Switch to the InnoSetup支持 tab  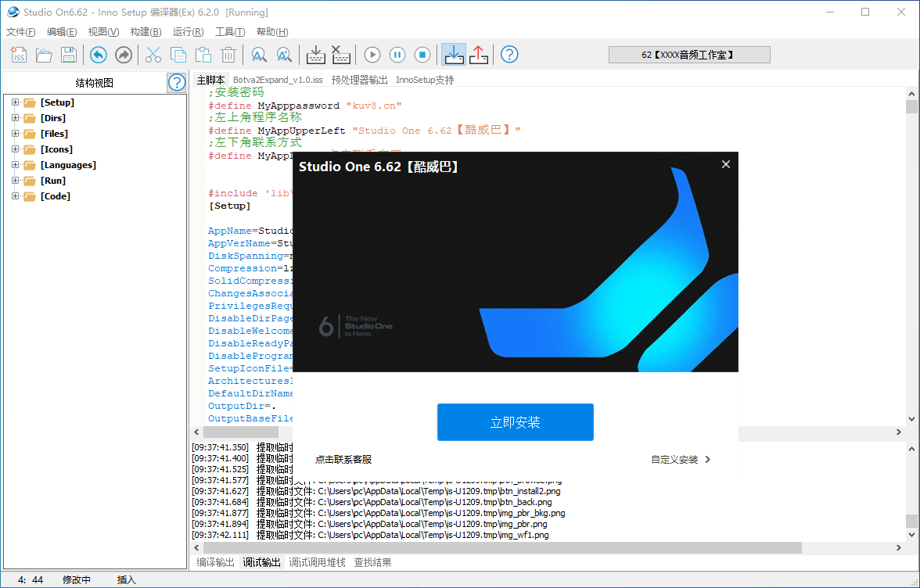[x=425, y=80]
